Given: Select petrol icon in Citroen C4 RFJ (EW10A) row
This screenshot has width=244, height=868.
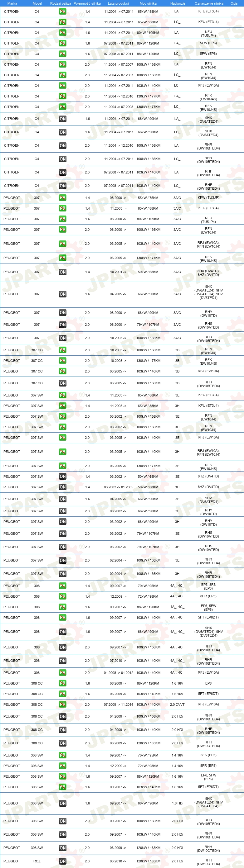Looking at the screenshot, I should (62, 86).
